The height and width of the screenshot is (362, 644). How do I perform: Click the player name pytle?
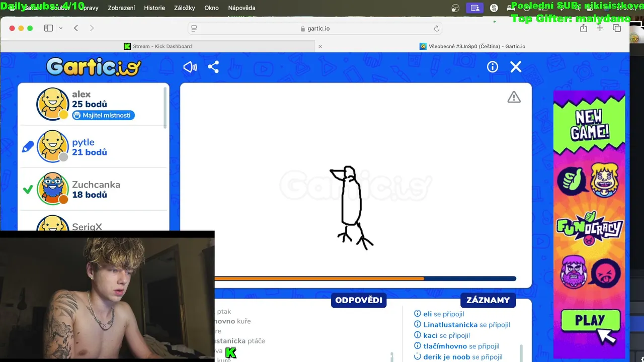83,142
